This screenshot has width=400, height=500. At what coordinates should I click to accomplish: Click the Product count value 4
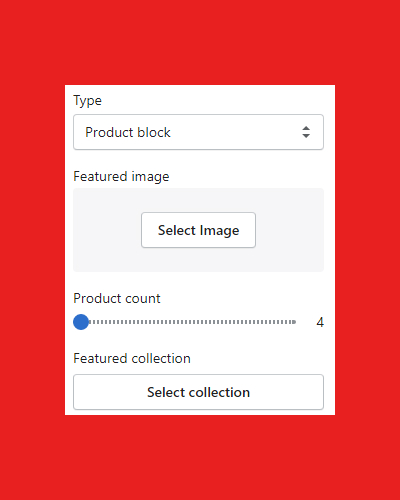point(320,322)
